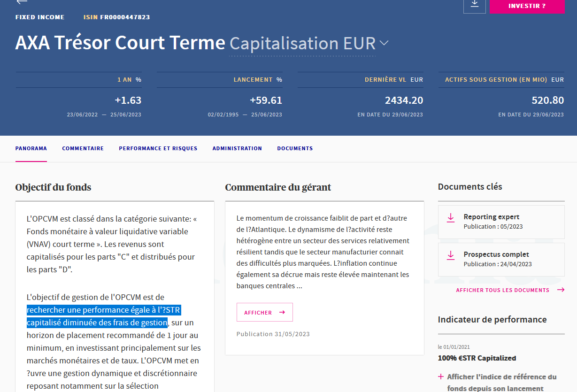This screenshot has width=577, height=392.
Task: Click the 02/02/1995 — 25/06/2023 date range
Action: tap(245, 115)
